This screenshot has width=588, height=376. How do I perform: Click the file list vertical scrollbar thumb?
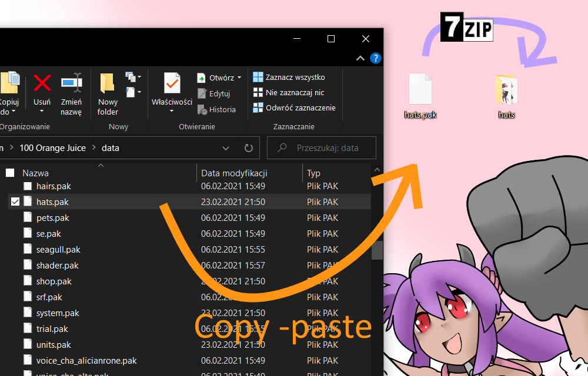[x=377, y=250]
